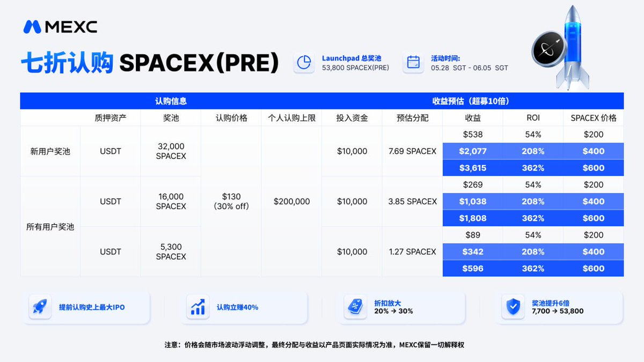Click the calendar icon beside 活动时间
644x362 pixels.
413,62
